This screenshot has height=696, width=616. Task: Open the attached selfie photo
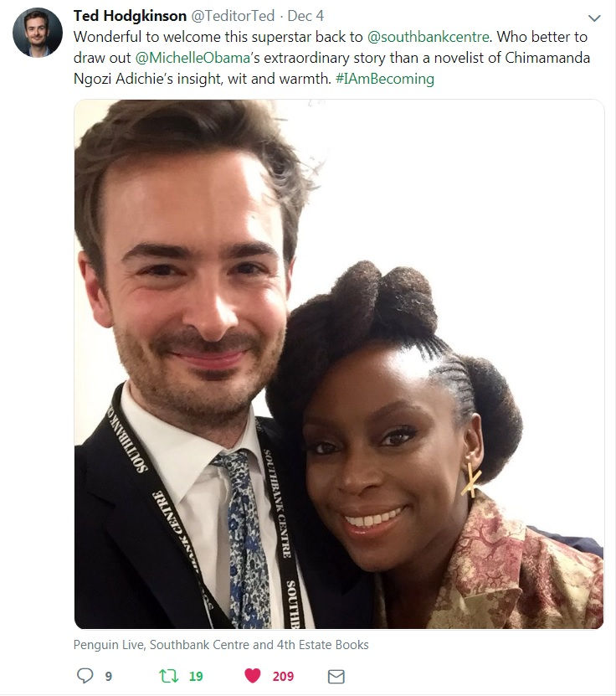point(339,364)
